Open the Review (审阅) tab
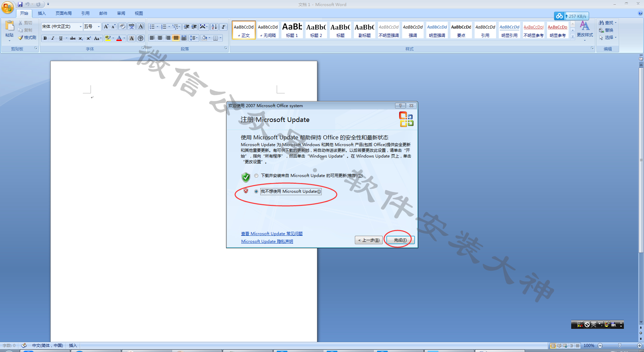This screenshot has height=352, width=644. tap(121, 13)
